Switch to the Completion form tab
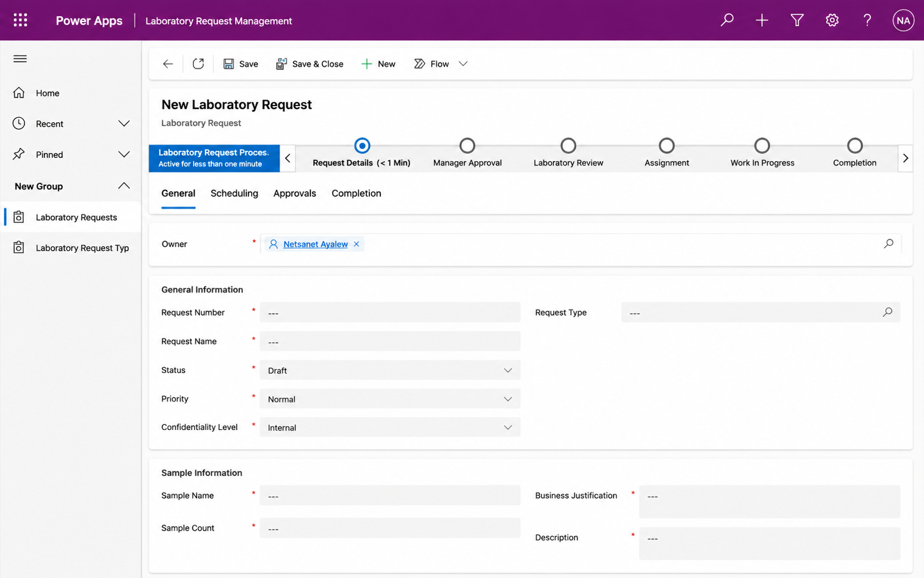The image size is (924, 578). [x=357, y=193]
